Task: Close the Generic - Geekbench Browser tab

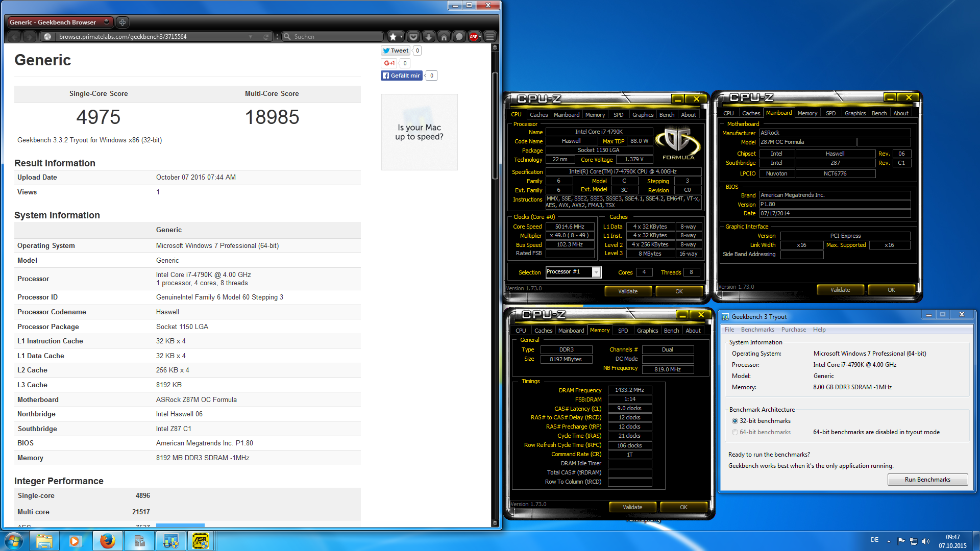Action: [x=106, y=22]
